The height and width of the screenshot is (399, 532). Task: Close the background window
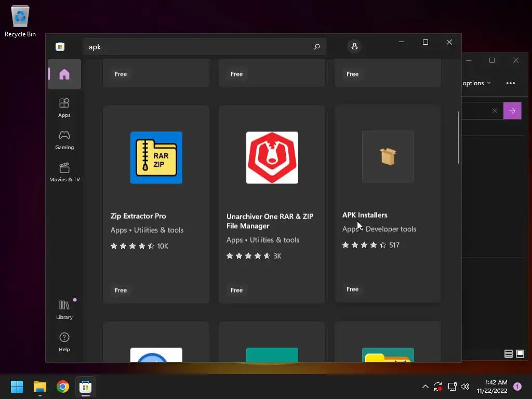pyautogui.click(x=516, y=60)
